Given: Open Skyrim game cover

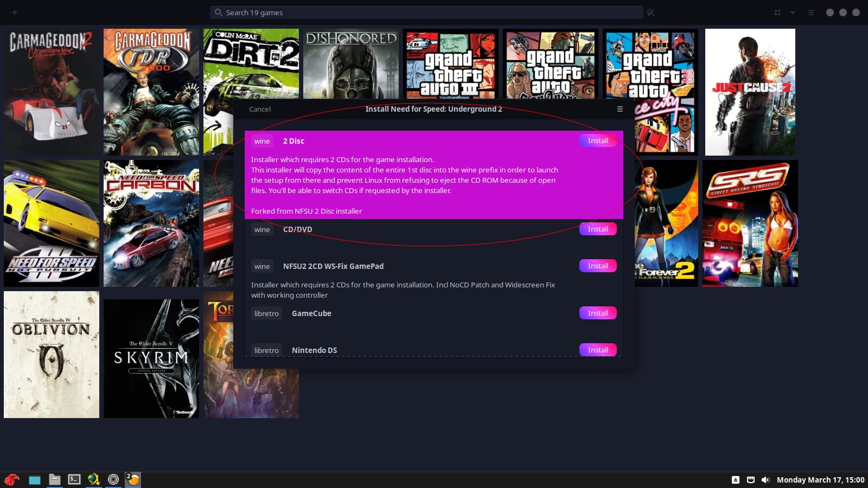Looking at the screenshot, I should (151, 358).
